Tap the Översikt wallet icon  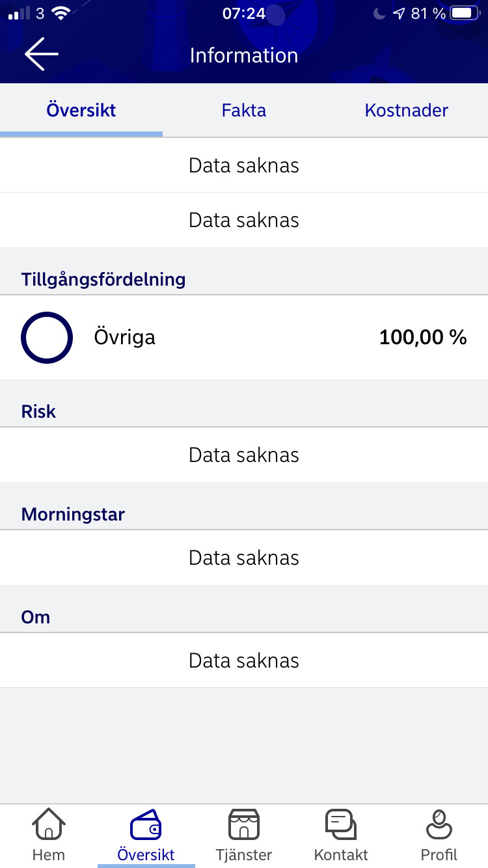pos(146,825)
